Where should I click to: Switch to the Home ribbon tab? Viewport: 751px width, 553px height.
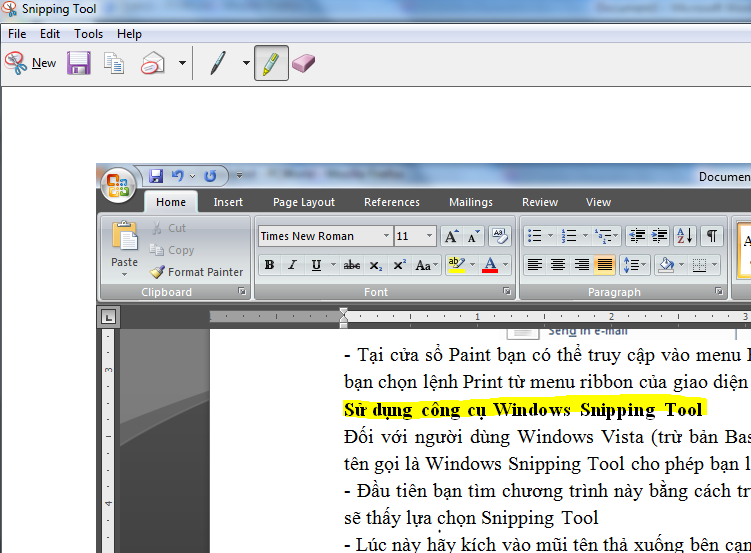pyautogui.click(x=171, y=202)
